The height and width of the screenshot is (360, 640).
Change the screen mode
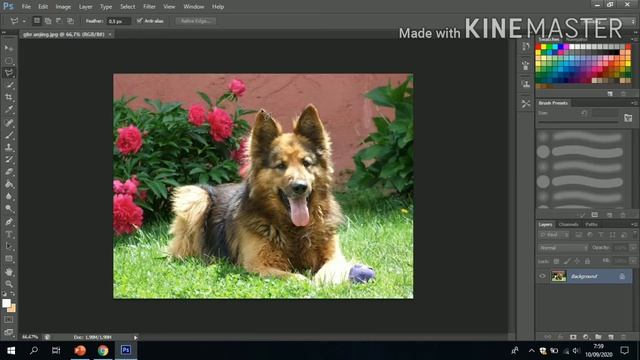pos(9,332)
